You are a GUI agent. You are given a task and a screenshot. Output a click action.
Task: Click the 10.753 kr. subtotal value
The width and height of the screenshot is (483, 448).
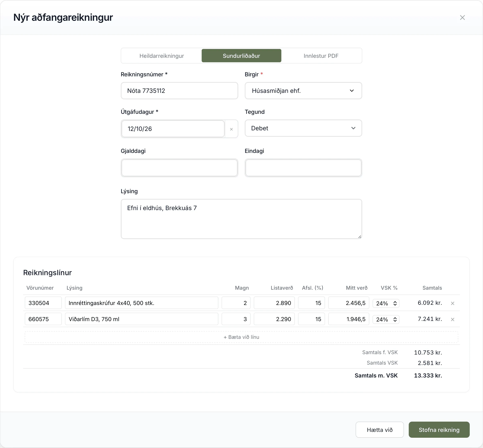(x=428, y=353)
